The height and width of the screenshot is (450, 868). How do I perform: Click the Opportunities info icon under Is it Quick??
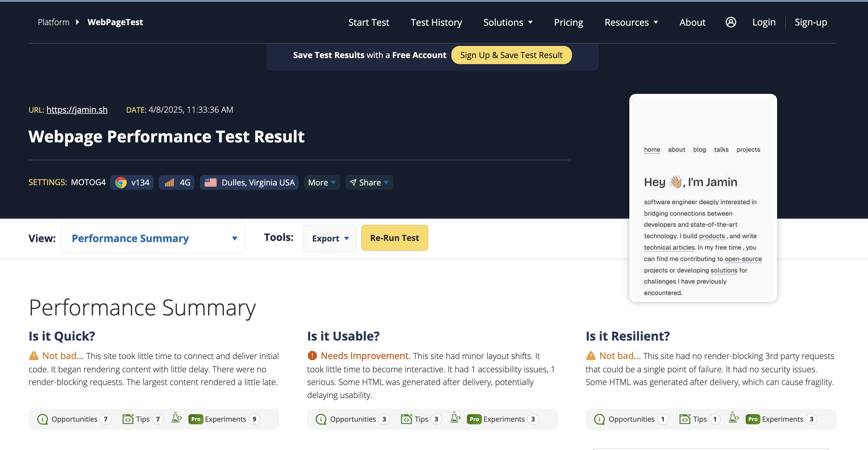[42, 419]
